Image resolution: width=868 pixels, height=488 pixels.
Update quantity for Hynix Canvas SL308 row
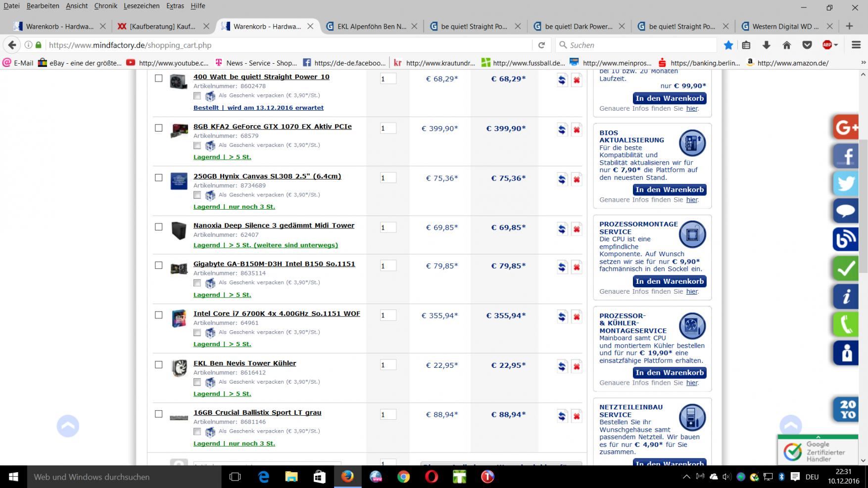pyautogui.click(x=562, y=179)
